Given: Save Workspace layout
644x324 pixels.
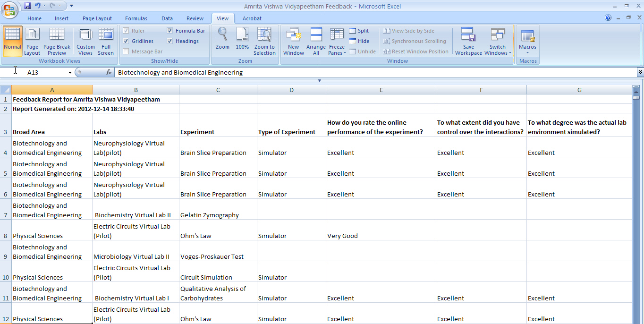Looking at the screenshot, I should (468, 42).
